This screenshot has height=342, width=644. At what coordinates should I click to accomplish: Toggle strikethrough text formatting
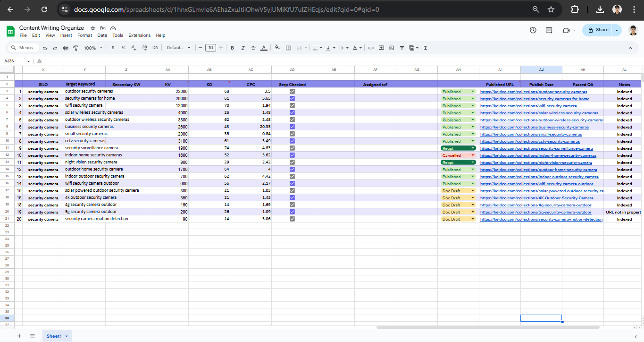[253, 48]
